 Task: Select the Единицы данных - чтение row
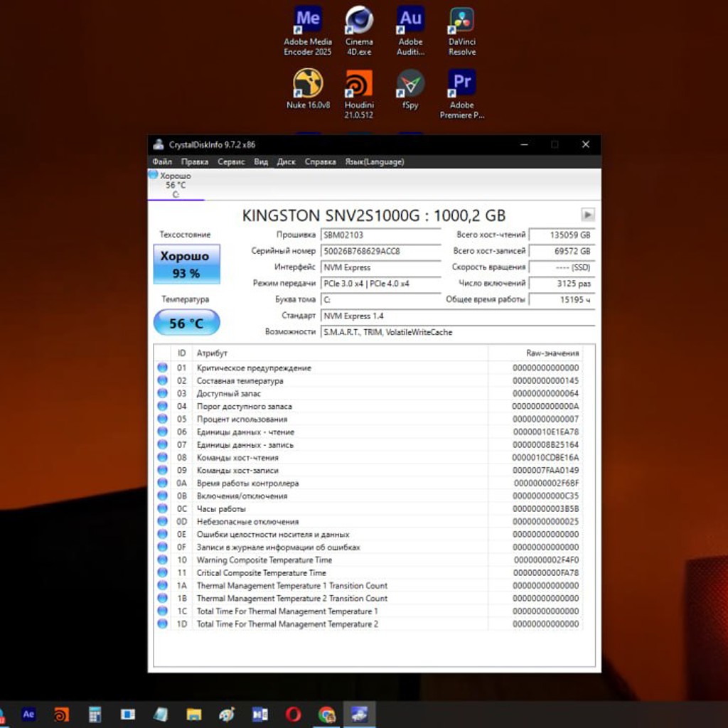tap(368, 432)
